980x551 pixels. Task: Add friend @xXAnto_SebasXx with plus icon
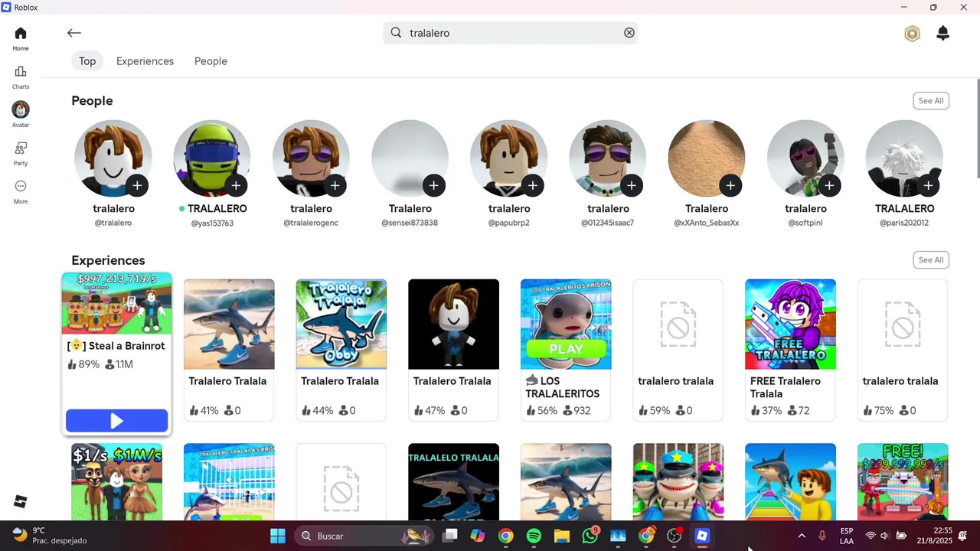click(730, 185)
